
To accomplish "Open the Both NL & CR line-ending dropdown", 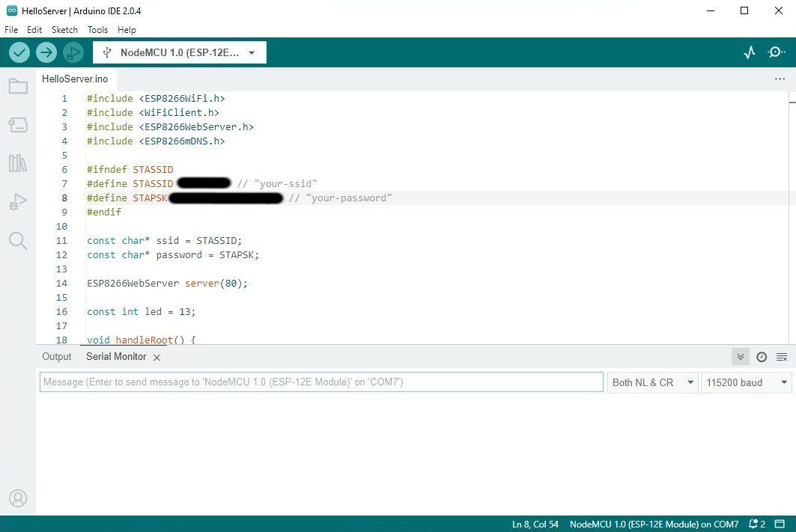I will point(653,382).
